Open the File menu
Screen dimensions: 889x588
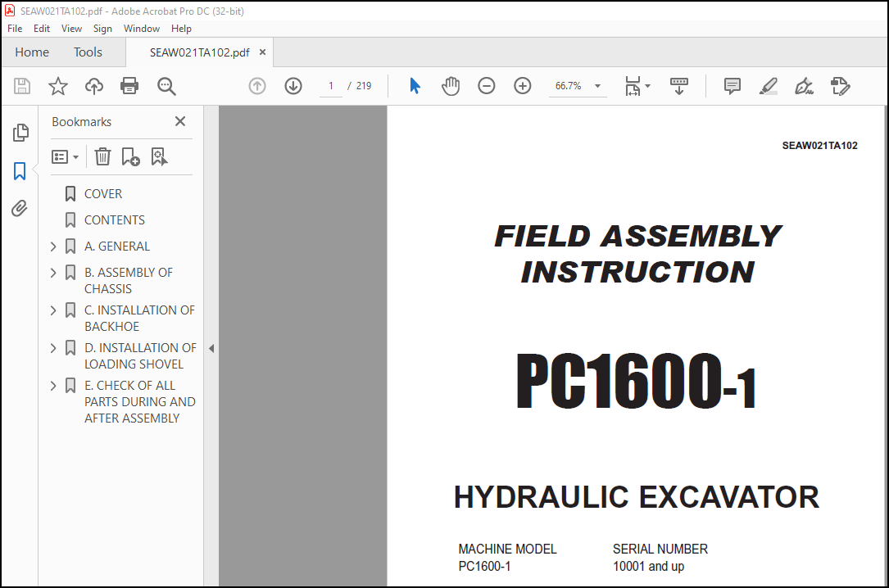coord(15,29)
